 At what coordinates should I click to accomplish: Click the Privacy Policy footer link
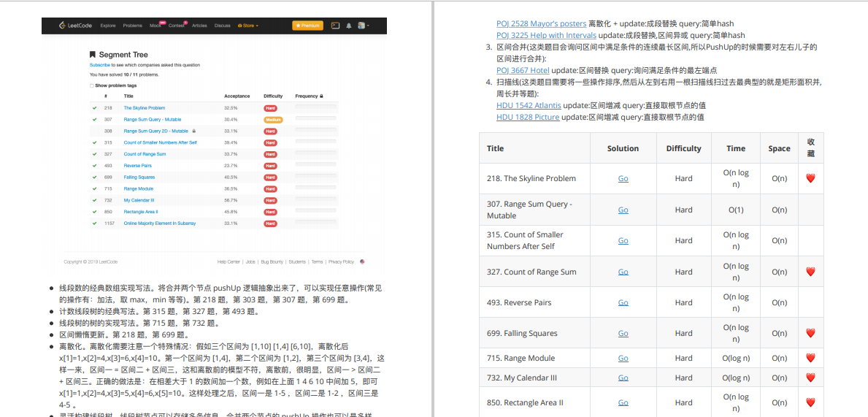pos(341,261)
